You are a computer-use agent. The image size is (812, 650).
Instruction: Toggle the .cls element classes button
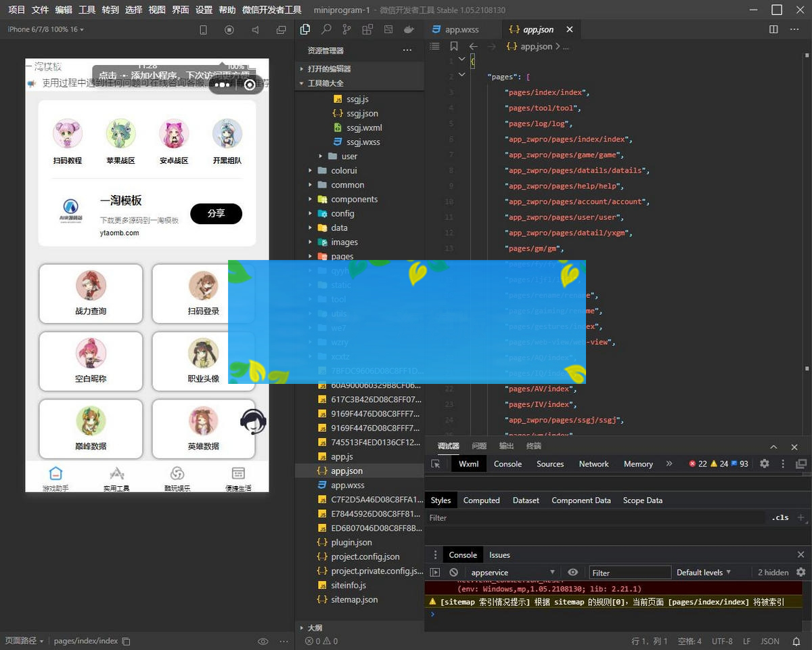(780, 517)
